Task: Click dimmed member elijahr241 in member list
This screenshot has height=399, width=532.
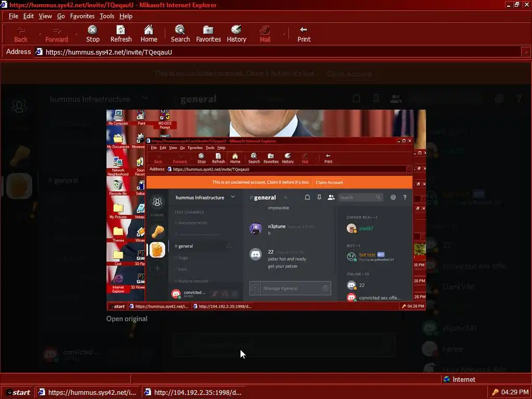Action: click(x=460, y=328)
